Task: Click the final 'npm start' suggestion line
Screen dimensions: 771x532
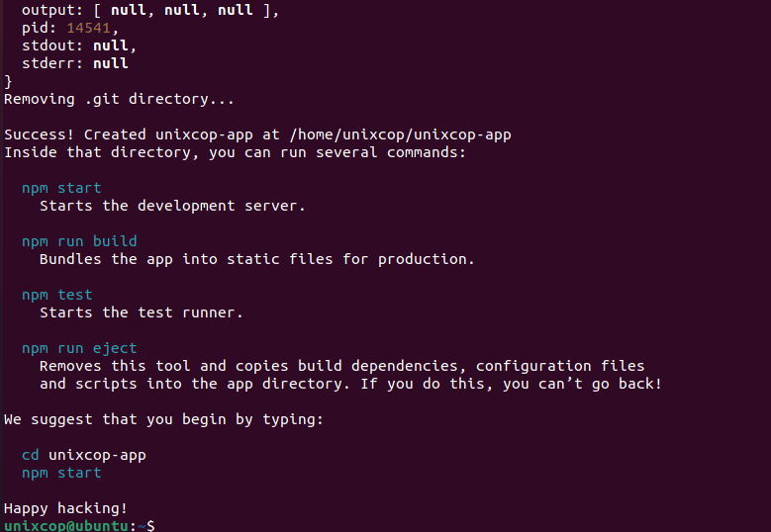Action: click(61, 473)
